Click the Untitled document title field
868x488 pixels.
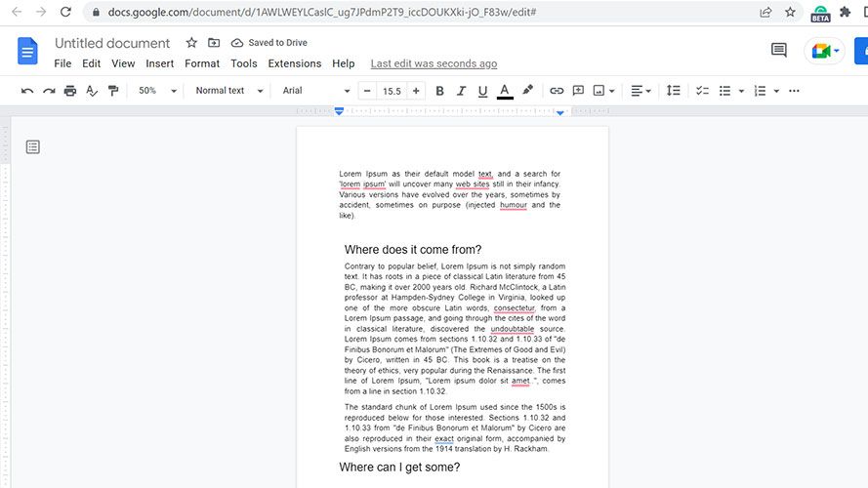[x=112, y=43]
